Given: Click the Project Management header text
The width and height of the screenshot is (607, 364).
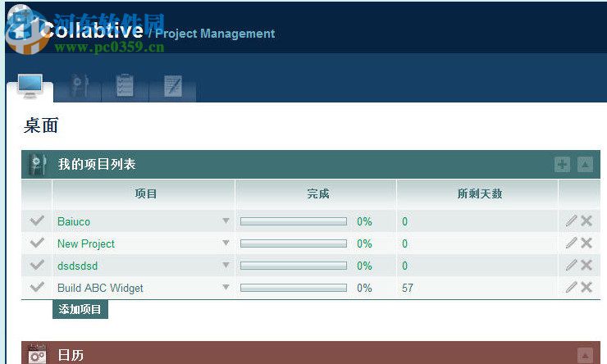Looking at the screenshot, I should (215, 34).
